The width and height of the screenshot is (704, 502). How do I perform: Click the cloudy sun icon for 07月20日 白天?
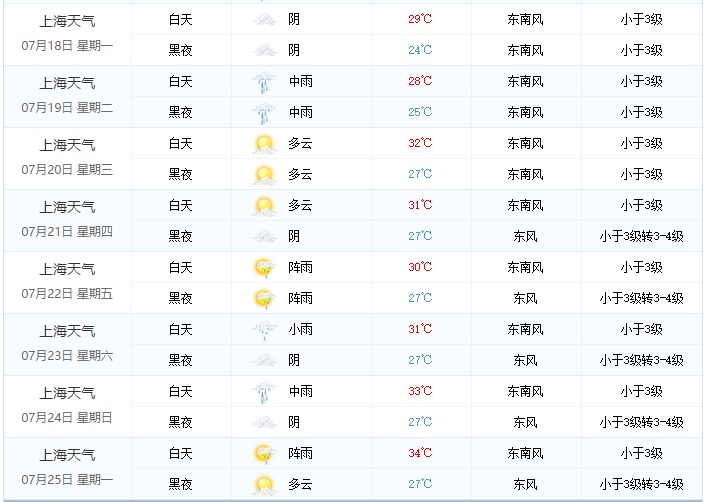pos(264,144)
